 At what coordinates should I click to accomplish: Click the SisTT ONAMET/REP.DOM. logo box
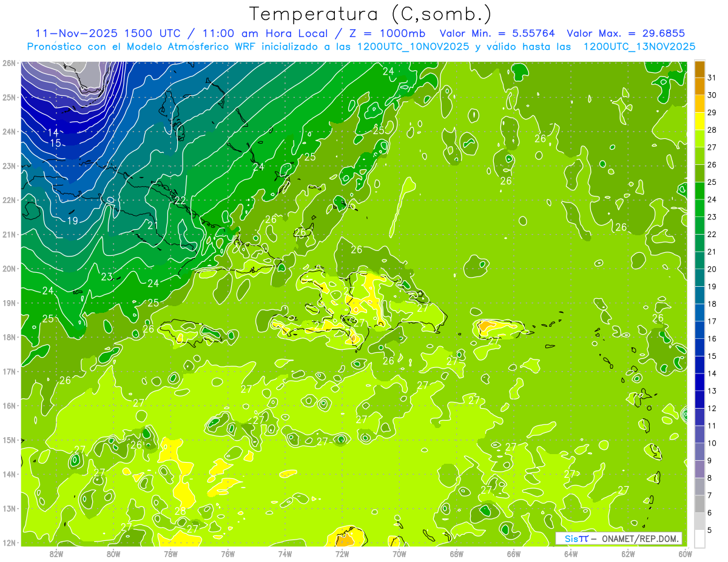click(619, 538)
